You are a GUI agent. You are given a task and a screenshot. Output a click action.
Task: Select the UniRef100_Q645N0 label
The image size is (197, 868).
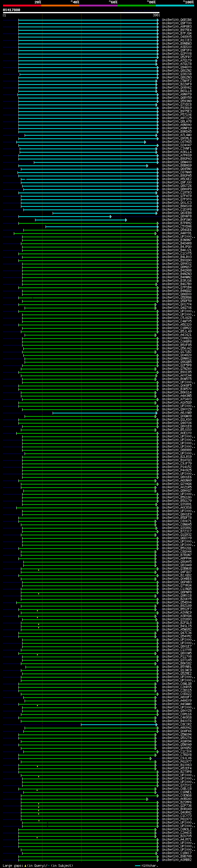[x=176, y=169]
